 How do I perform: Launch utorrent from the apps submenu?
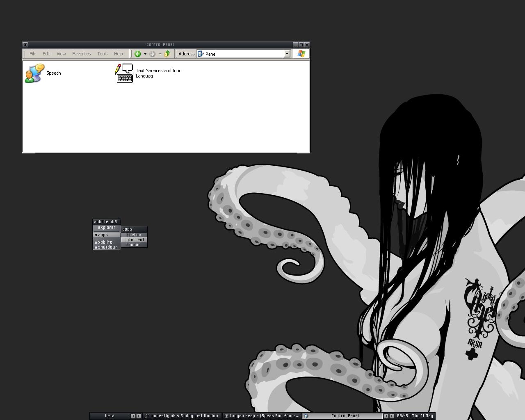pyautogui.click(x=134, y=240)
